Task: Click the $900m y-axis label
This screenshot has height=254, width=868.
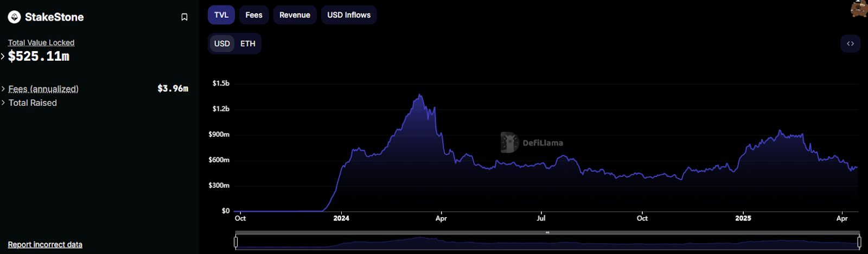Action: [219, 134]
